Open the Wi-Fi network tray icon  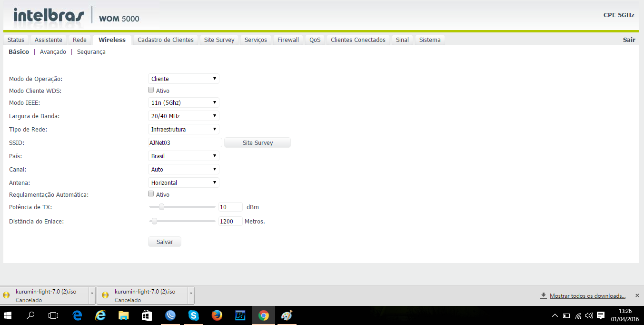[x=578, y=315]
